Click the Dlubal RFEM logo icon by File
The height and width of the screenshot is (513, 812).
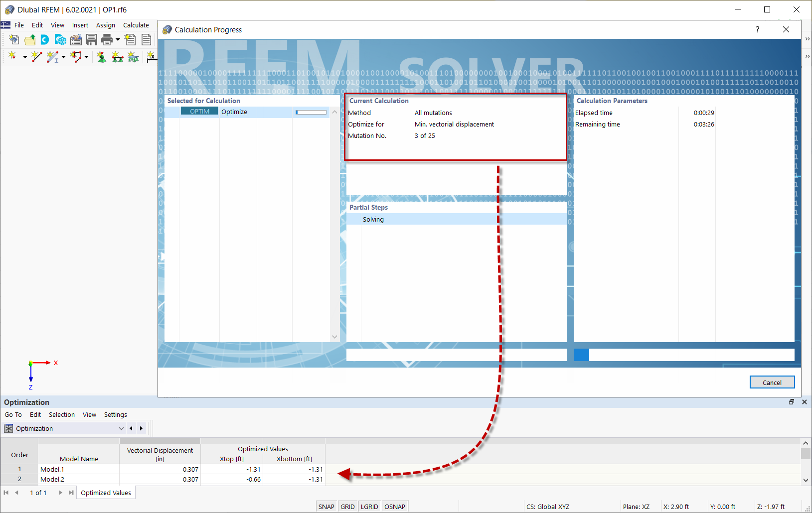tap(5, 25)
